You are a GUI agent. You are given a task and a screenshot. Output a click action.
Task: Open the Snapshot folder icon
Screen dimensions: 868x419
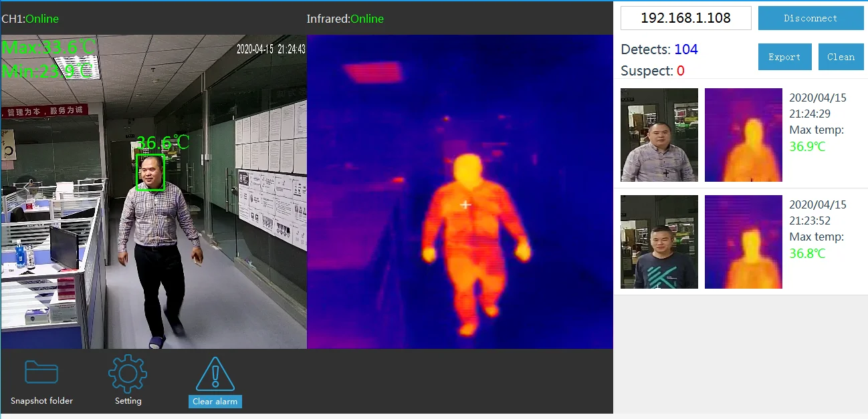(x=41, y=372)
